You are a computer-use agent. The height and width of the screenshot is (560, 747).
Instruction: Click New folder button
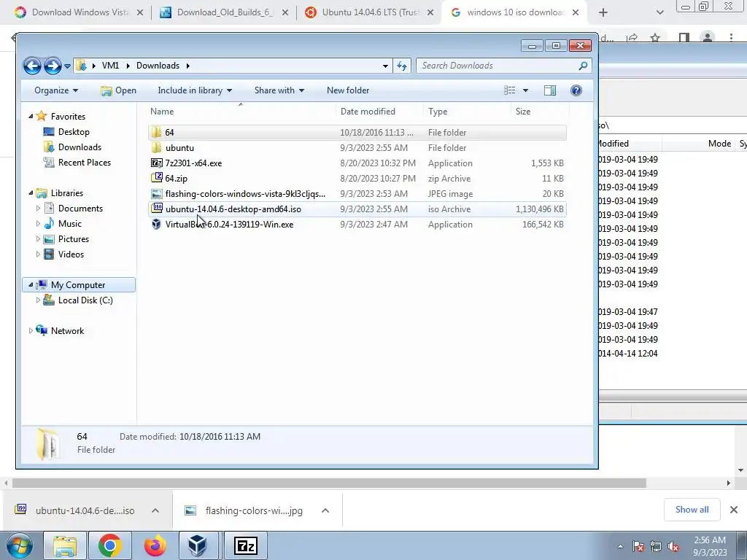coord(348,90)
